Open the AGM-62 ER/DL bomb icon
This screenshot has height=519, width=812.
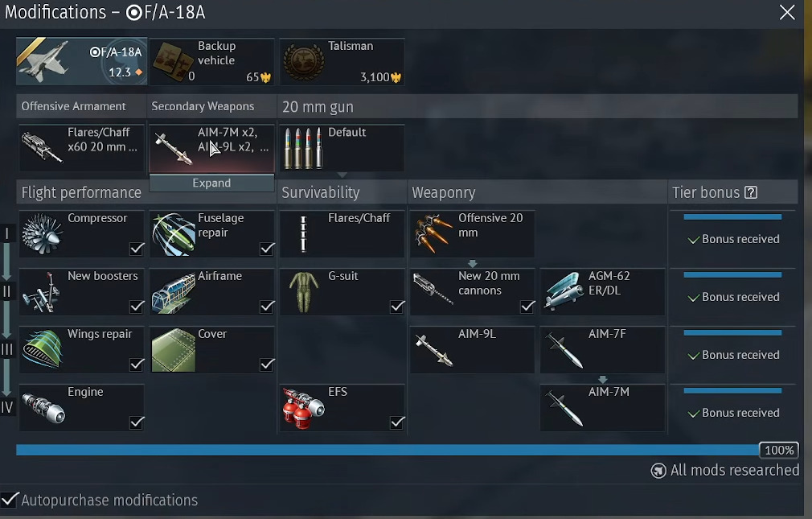(x=564, y=291)
